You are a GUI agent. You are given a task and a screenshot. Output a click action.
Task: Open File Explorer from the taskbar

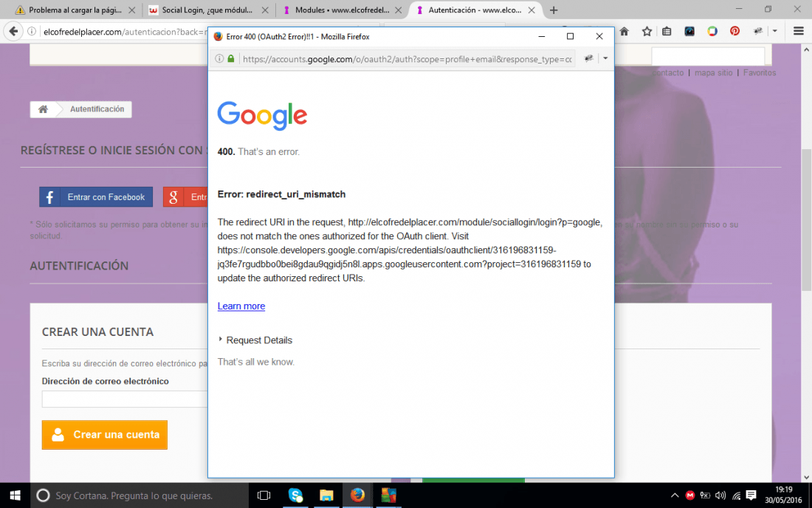326,495
